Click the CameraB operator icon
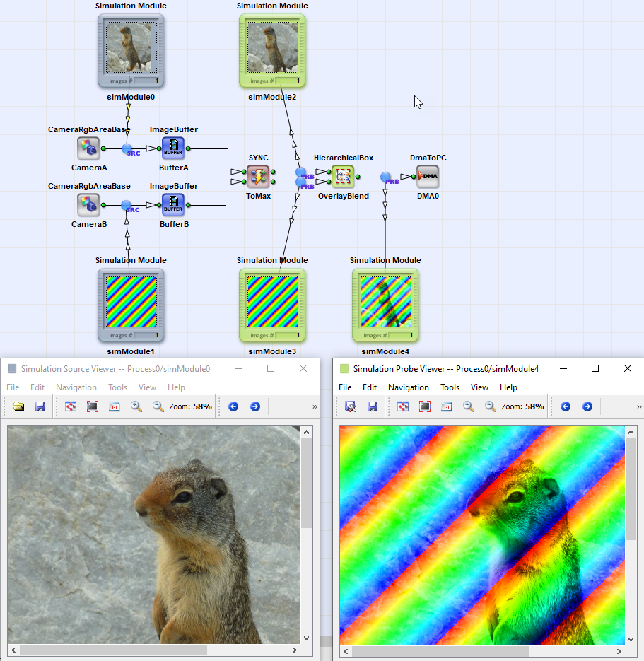The height and width of the screenshot is (661, 644). click(88, 205)
